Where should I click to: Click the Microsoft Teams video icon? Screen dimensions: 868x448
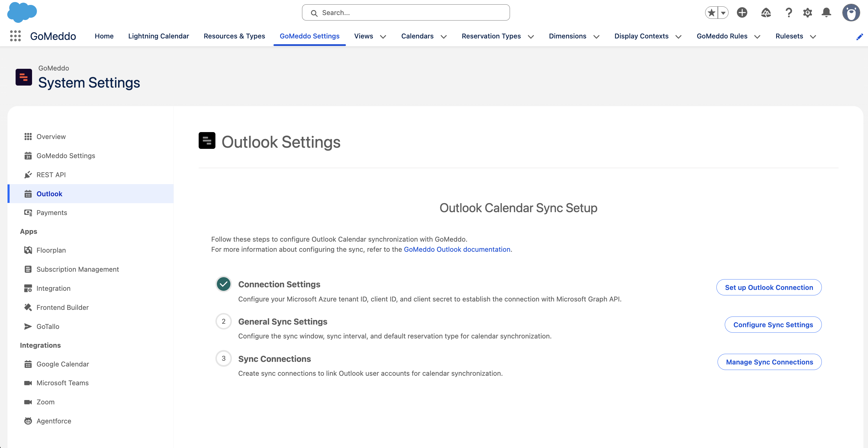[28, 383]
